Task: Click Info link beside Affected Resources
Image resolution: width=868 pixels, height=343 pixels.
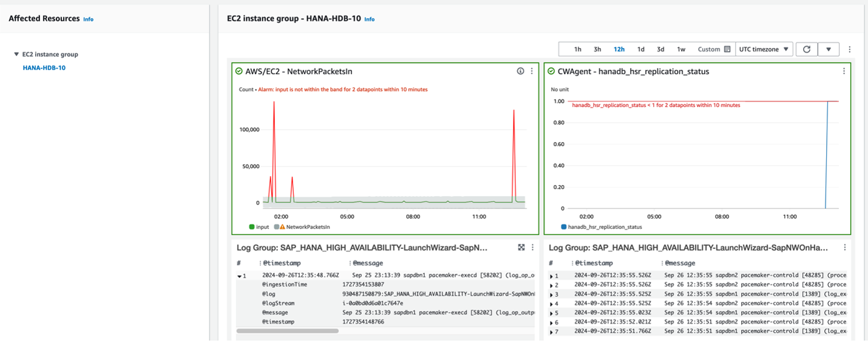Action: click(88, 19)
